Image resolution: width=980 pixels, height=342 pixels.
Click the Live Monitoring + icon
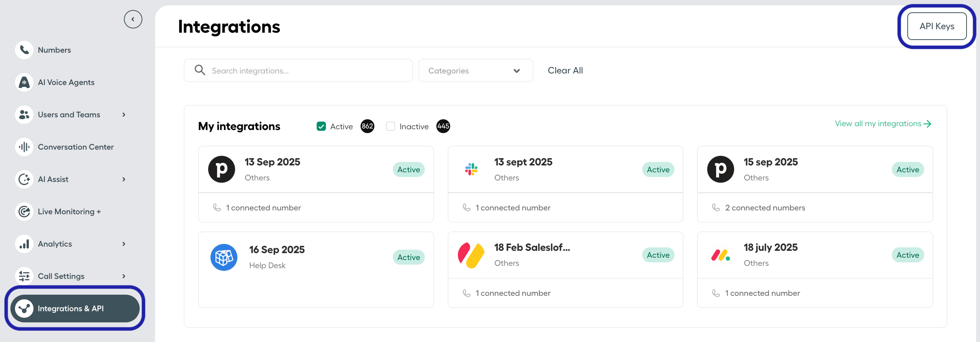pos(24,212)
